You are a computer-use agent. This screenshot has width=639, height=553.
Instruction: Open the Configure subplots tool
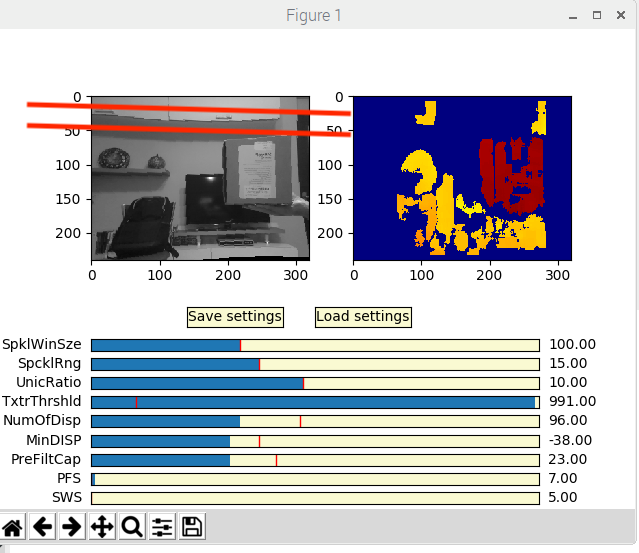coord(162,527)
